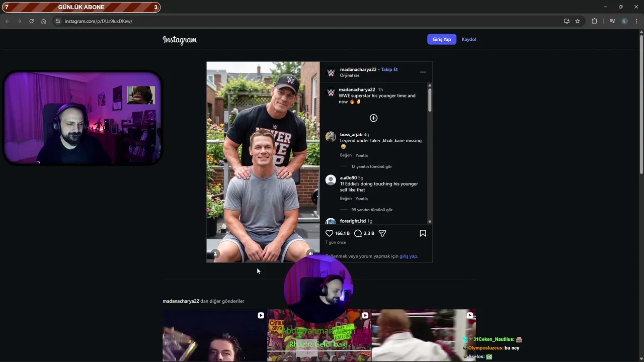This screenshot has height=362, width=644.
Task: Bookmark this page with star icon
Action: point(578,21)
